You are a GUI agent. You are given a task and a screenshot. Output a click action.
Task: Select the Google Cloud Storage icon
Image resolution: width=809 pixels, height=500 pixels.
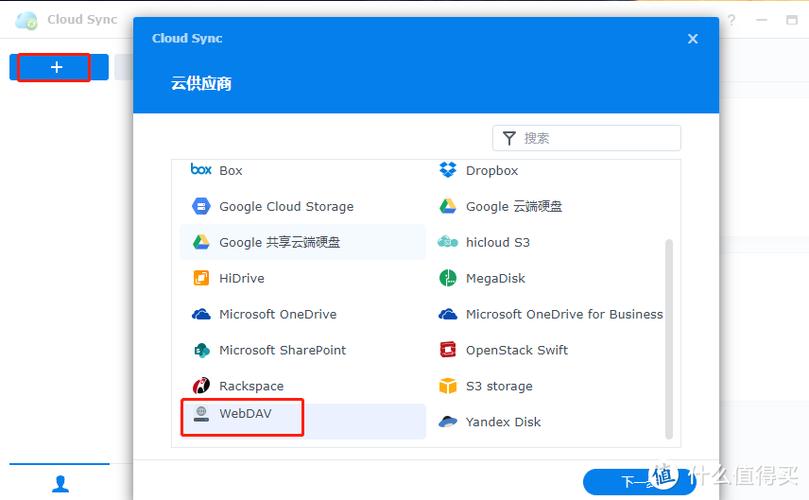tap(201, 206)
